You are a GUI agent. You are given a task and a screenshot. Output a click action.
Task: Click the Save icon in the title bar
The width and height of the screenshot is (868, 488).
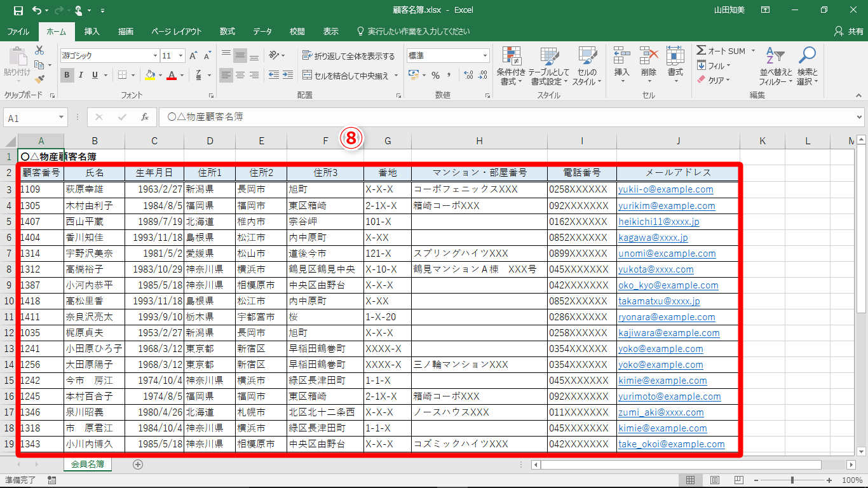[18, 10]
